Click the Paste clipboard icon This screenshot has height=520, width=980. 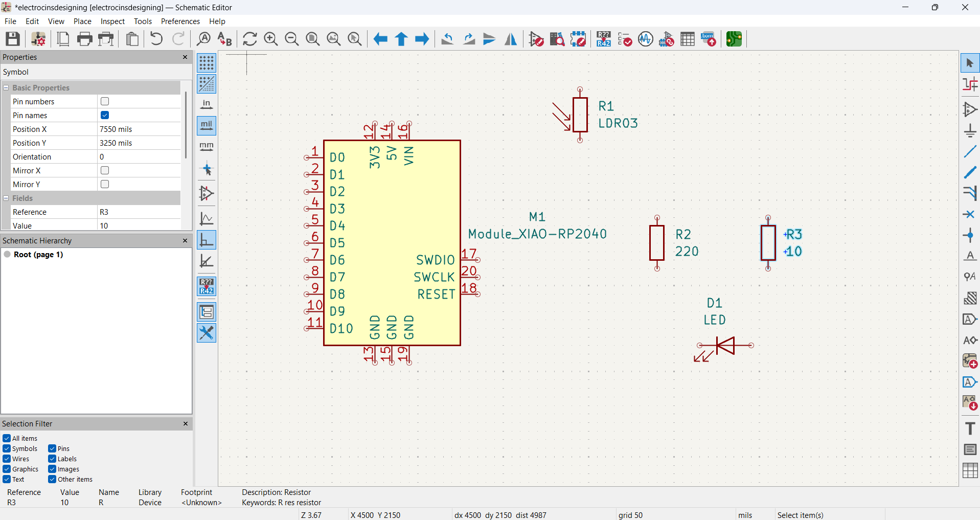[x=132, y=39]
